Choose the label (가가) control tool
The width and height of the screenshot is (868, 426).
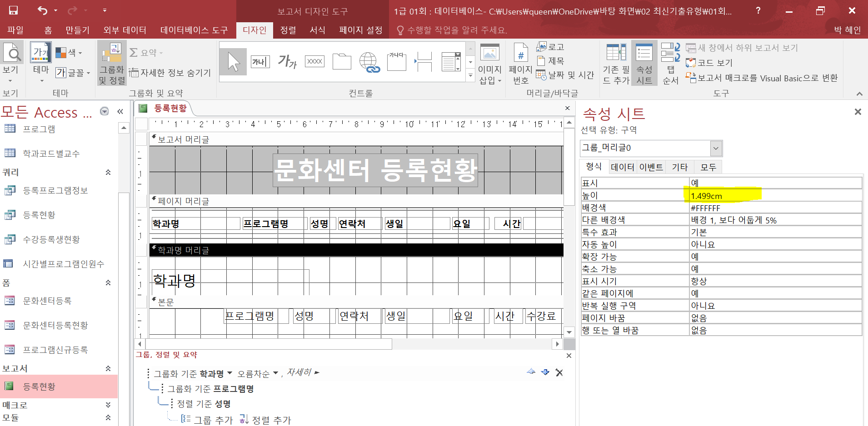click(287, 62)
